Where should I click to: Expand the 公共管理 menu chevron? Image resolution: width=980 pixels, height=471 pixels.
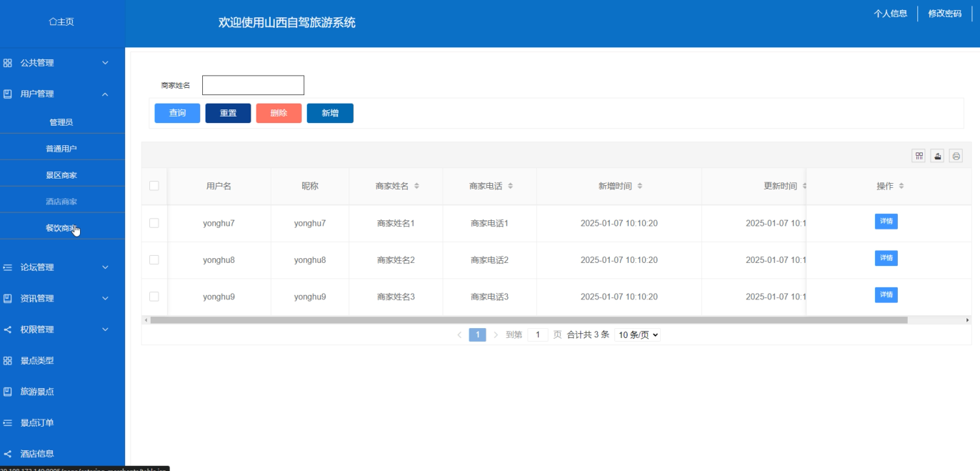(105, 63)
